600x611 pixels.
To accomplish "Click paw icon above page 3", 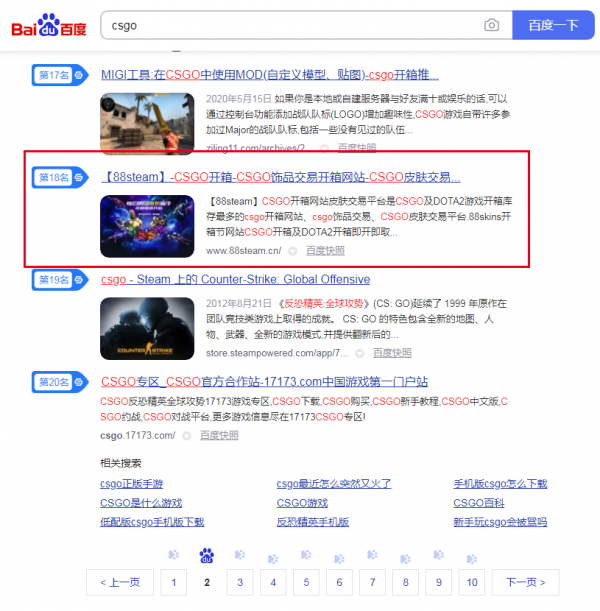I will (x=240, y=554).
